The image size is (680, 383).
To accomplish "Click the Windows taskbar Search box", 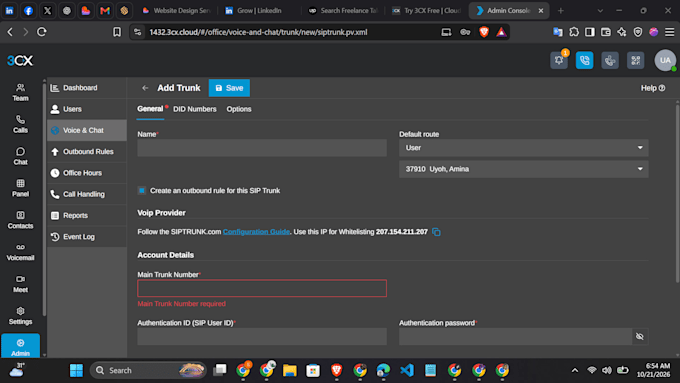I will (x=147, y=370).
